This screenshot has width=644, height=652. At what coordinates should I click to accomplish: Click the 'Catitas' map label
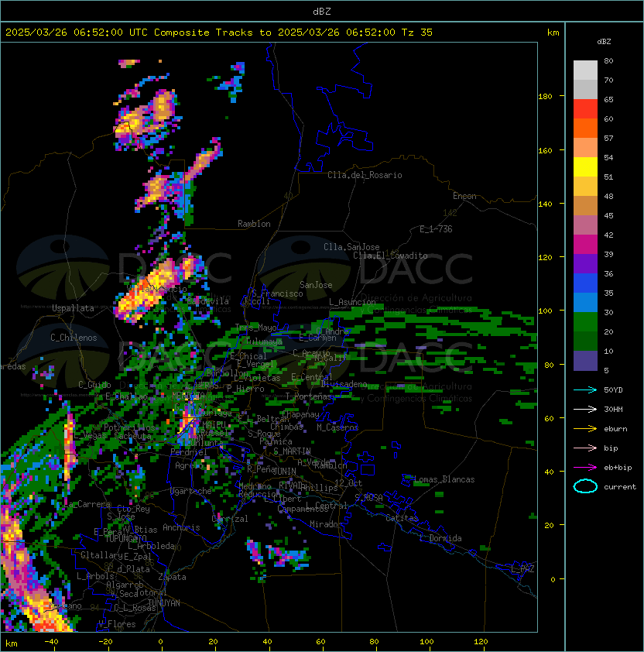coord(402,518)
